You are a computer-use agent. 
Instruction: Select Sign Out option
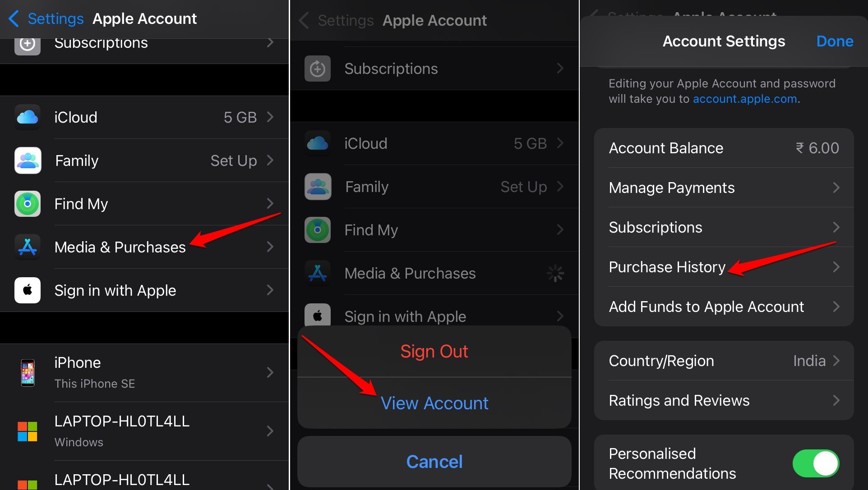434,351
